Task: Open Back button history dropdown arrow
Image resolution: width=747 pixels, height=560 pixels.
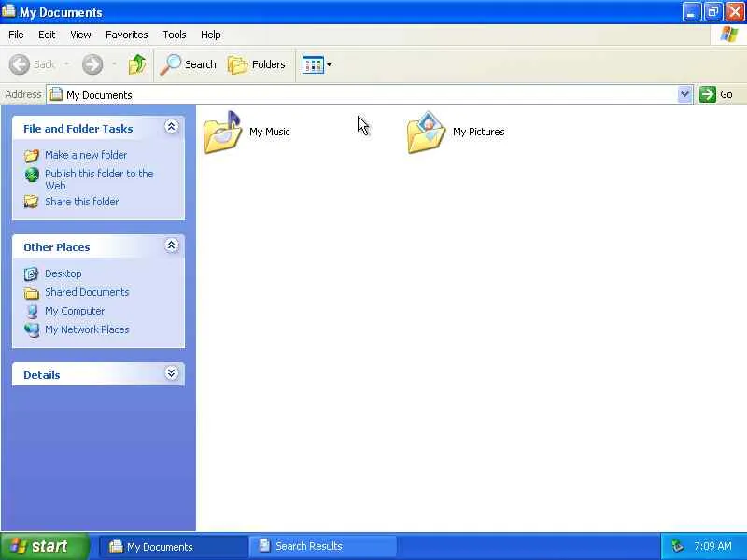Action: coord(66,63)
